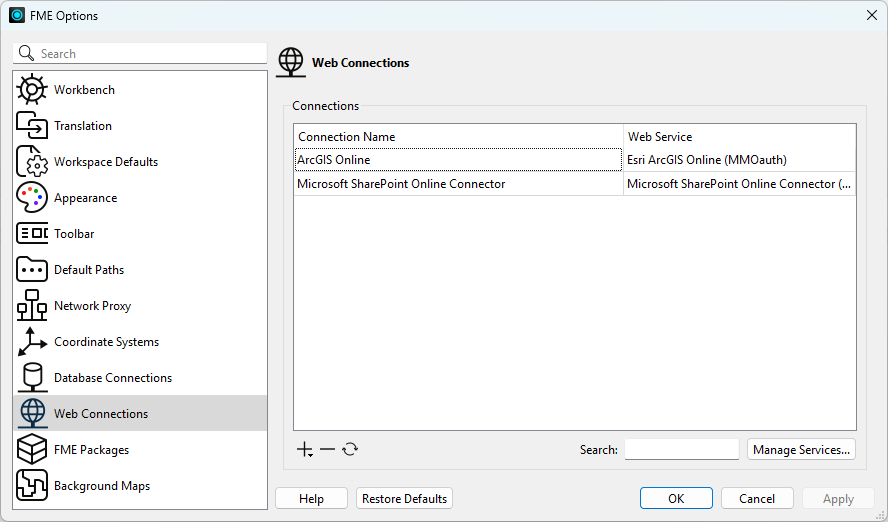888x522 pixels.
Task: Confirm with the OK button
Action: click(x=676, y=498)
